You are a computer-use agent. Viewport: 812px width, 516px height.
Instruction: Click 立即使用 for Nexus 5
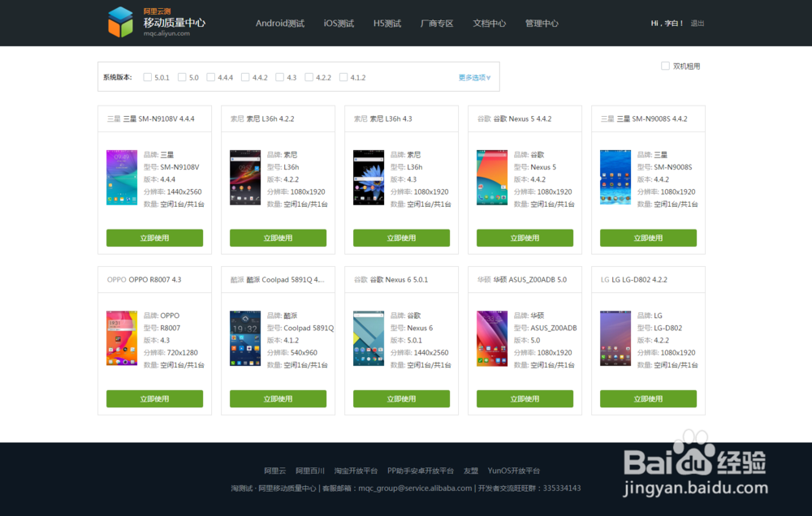pos(525,238)
